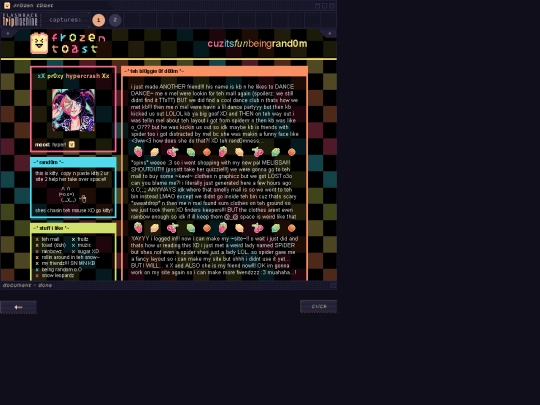Switch to capture 2 in the captures bar

click(x=115, y=20)
